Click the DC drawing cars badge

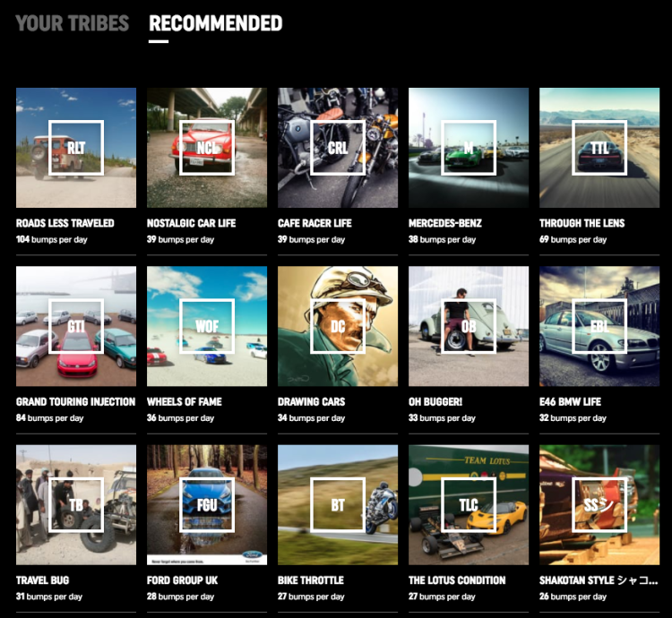[x=338, y=326]
